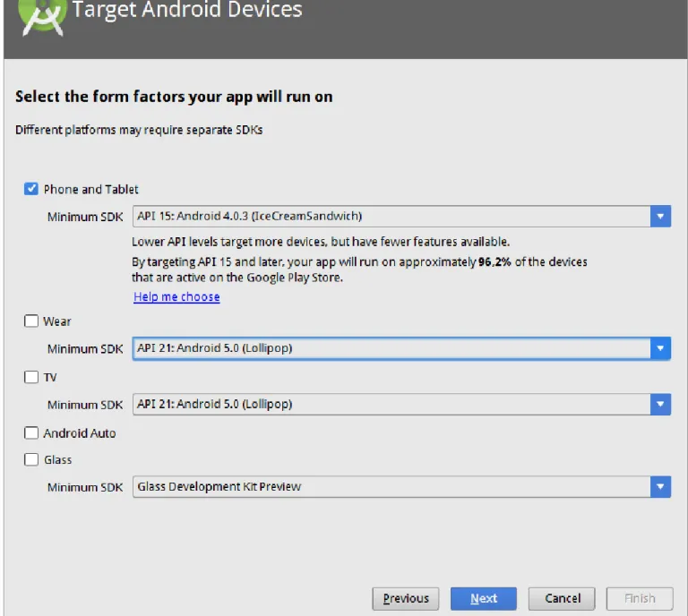
Task: Cancel the new project wizard
Action: coord(562,598)
